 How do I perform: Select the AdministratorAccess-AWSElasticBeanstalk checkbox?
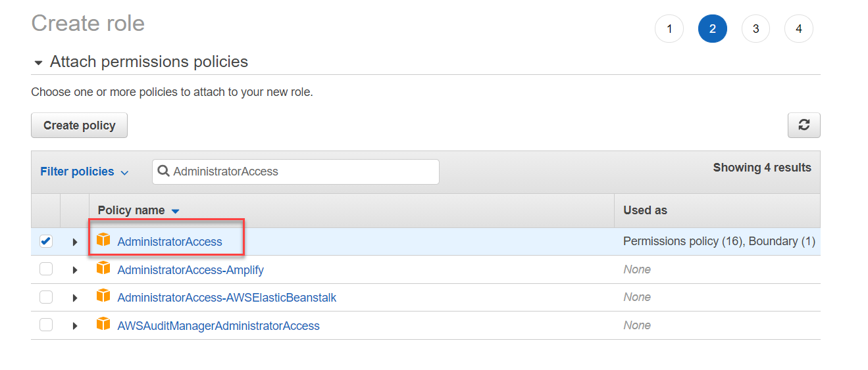(x=45, y=297)
